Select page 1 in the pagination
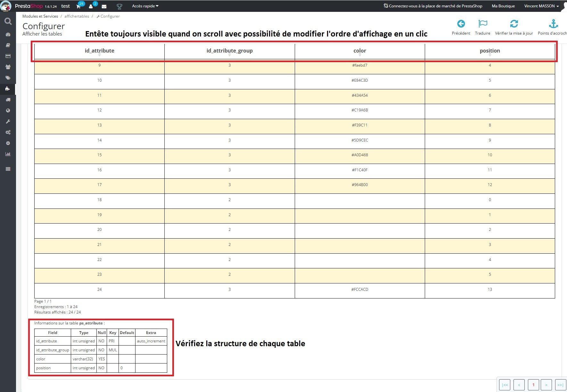 pyautogui.click(x=533, y=385)
